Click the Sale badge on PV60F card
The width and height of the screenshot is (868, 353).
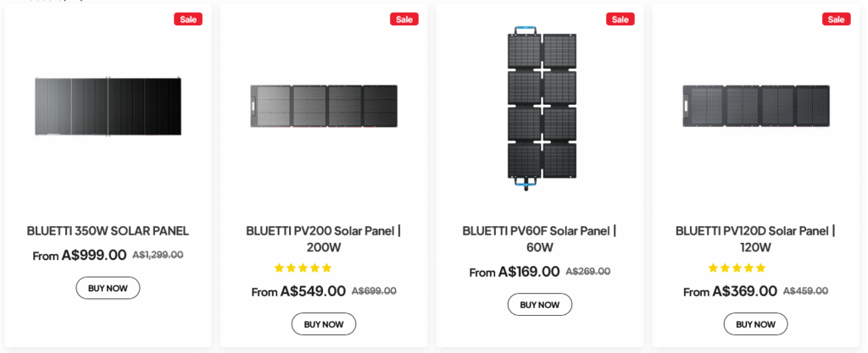(x=620, y=19)
